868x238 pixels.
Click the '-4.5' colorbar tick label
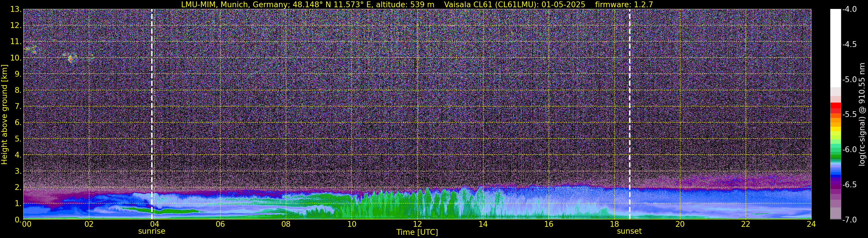[849, 44]
